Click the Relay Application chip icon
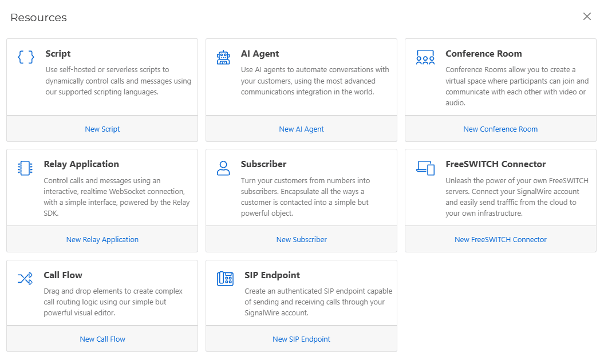This screenshot has width=600, height=364. 25,168
